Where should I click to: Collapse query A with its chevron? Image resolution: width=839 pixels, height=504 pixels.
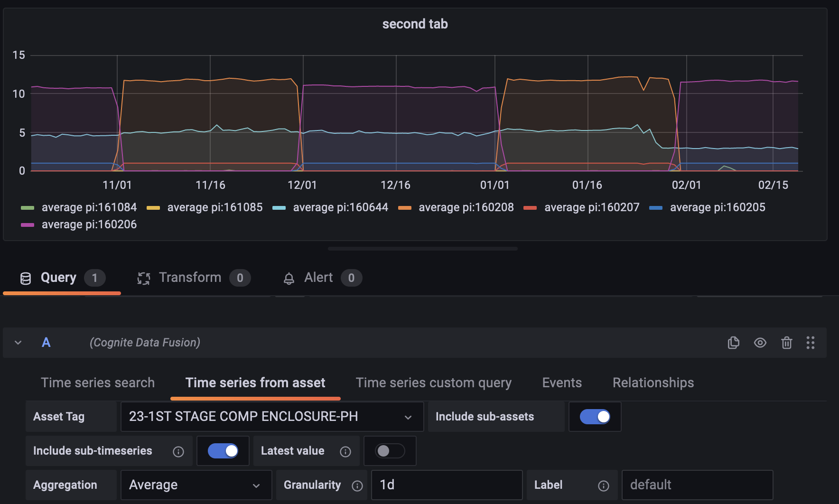click(18, 342)
